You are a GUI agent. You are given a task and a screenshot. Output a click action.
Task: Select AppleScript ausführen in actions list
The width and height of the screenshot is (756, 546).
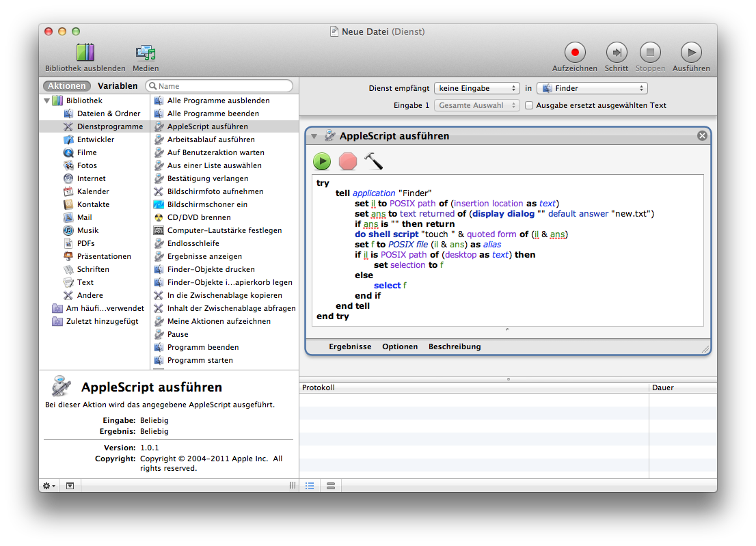[225, 126]
